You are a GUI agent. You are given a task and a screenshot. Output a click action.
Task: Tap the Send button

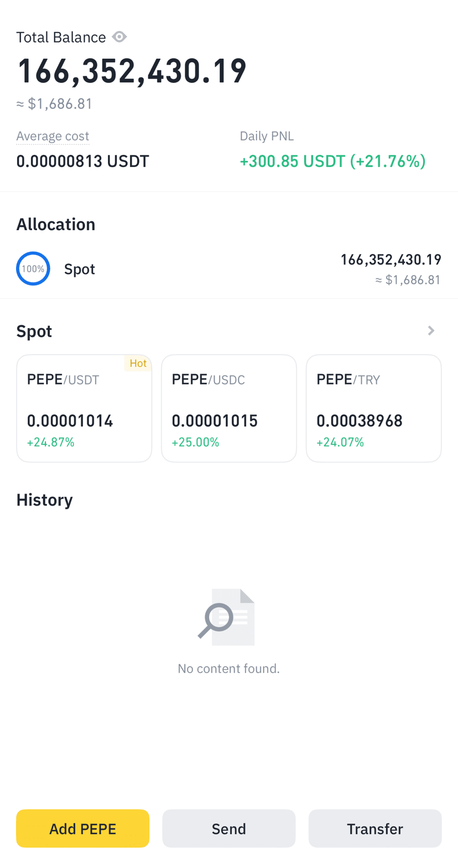[x=229, y=828]
